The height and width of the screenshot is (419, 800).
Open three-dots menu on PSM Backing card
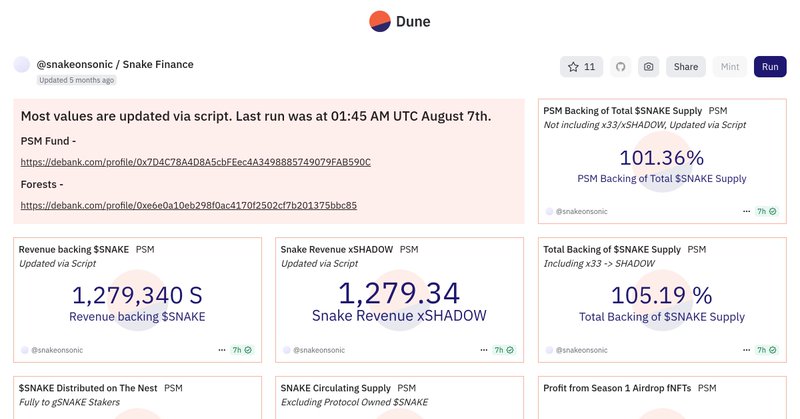click(x=746, y=211)
